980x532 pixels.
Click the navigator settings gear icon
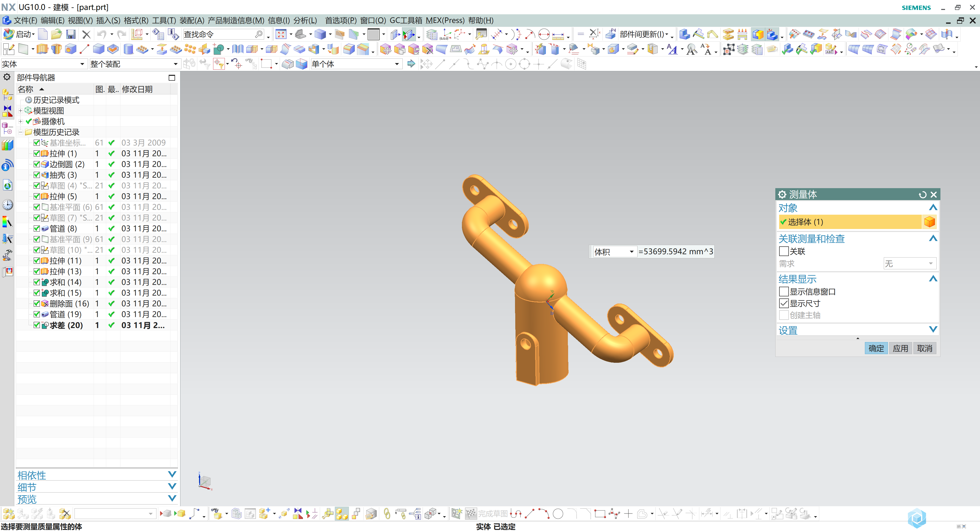click(7, 77)
